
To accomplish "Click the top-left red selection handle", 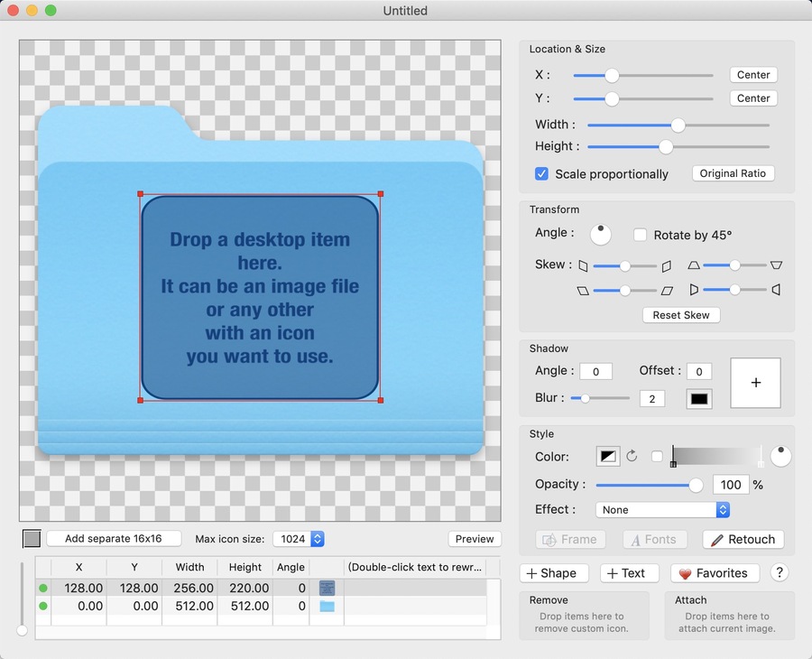I will tap(141, 194).
